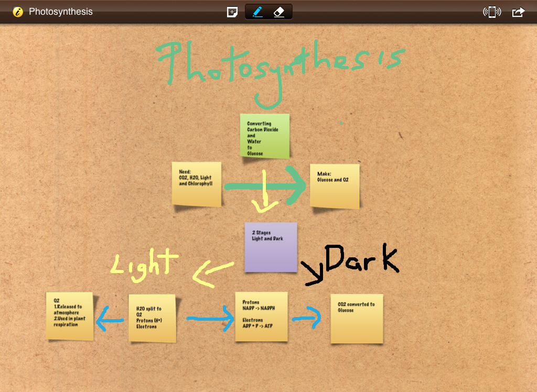Select the green Converting Carbon Dioxide note
The image size is (537, 392).
pos(264,135)
